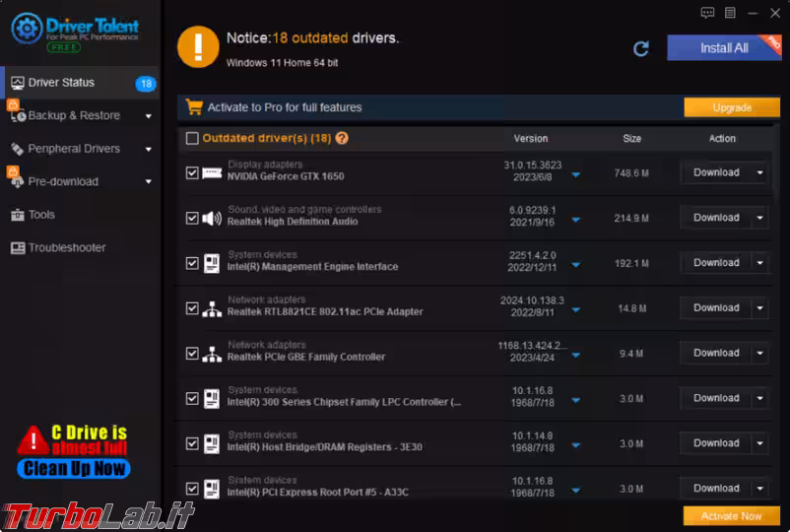Screen dimensions: 790x532
Task: Click the LPC Controller device icon
Action: click(x=212, y=398)
